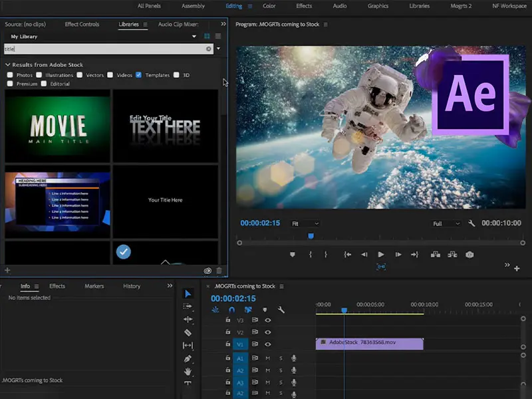Select the MOVIE Main Title template thumbnail
This screenshot has width=532, height=399.
57,126
